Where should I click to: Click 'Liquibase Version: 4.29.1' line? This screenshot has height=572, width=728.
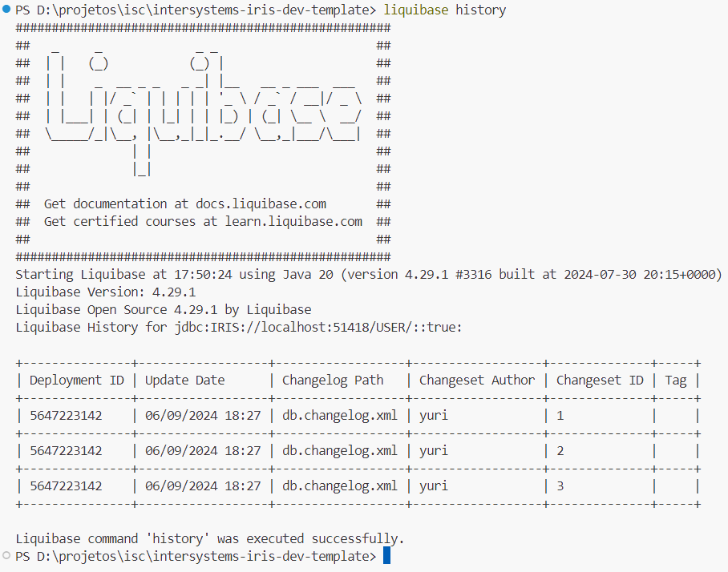(x=106, y=292)
